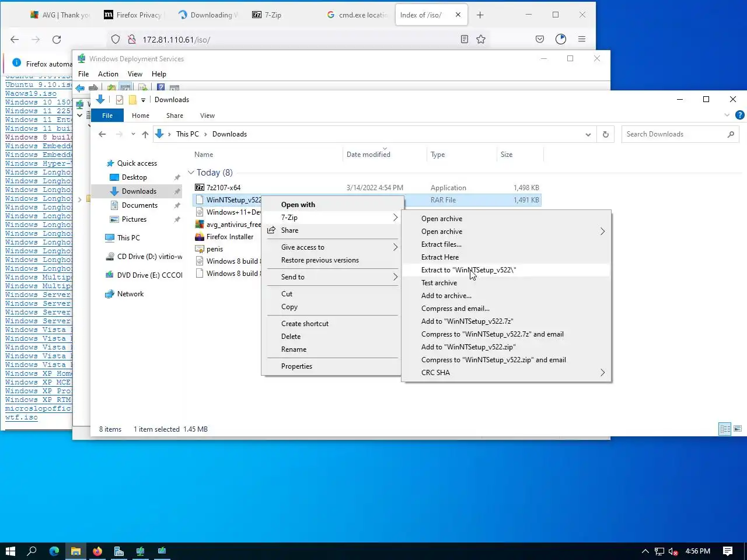
Task: Open File tab in Explorer ribbon
Action: (x=107, y=116)
